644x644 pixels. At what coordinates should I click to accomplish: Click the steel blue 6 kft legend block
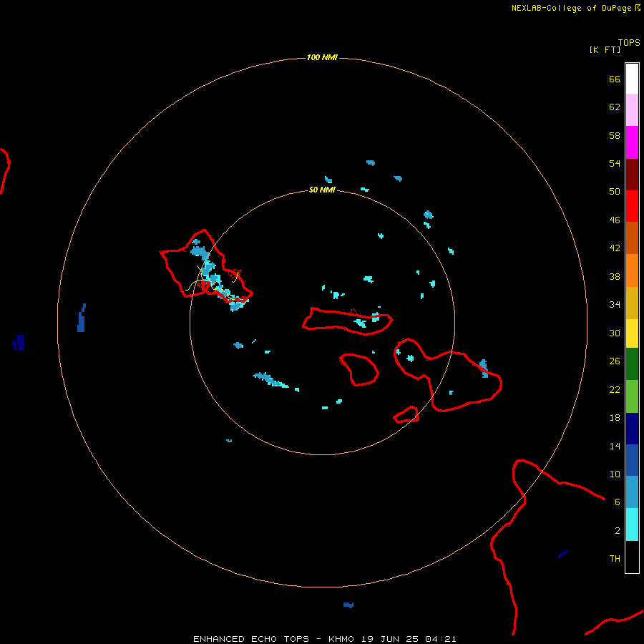[x=632, y=492]
